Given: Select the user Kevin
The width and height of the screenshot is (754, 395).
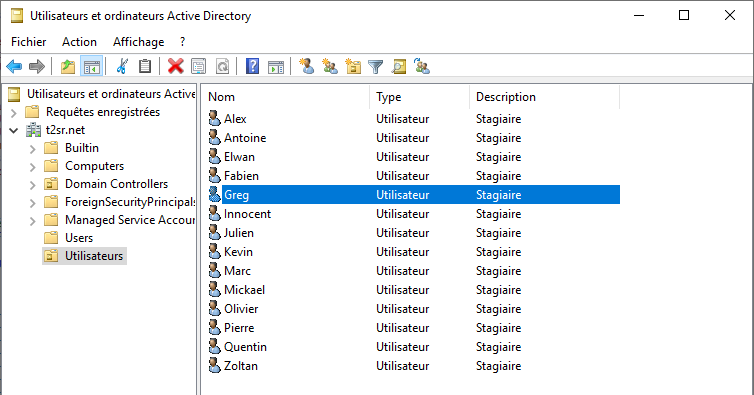Looking at the screenshot, I should [x=238, y=252].
